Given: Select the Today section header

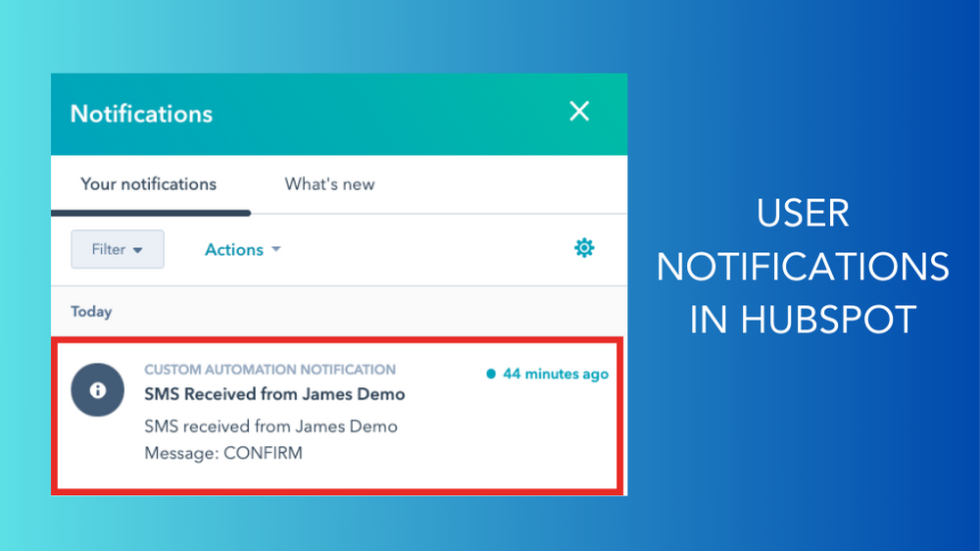Looking at the screenshot, I should coord(91,312).
